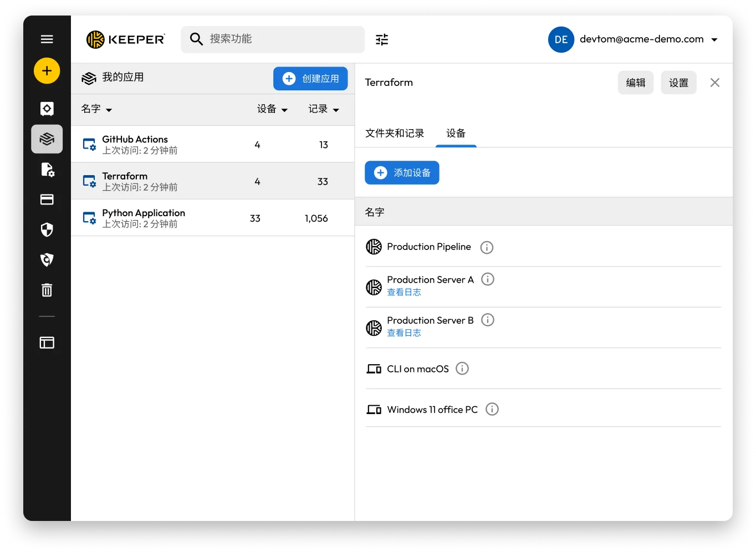
Task: Click the 搜索功能 search field
Action: (273, 39)
